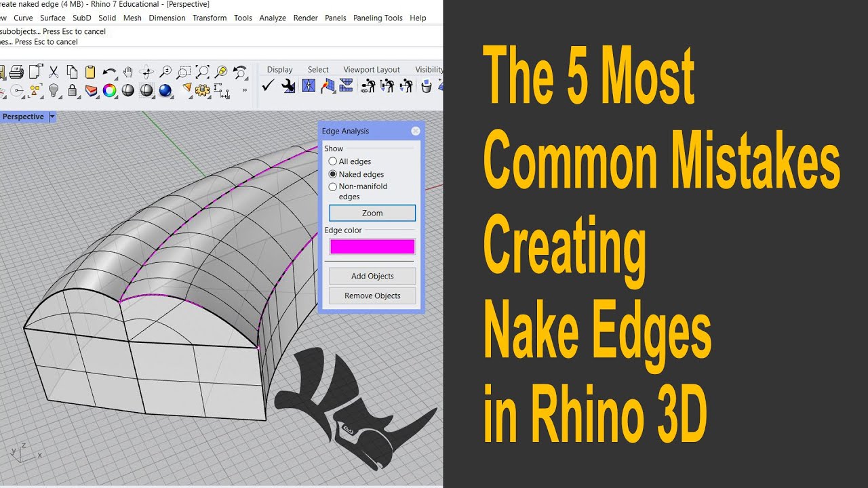The image size is (868, 488).
Task: Click the blue Render sphere icon
Action: [165, 90]
